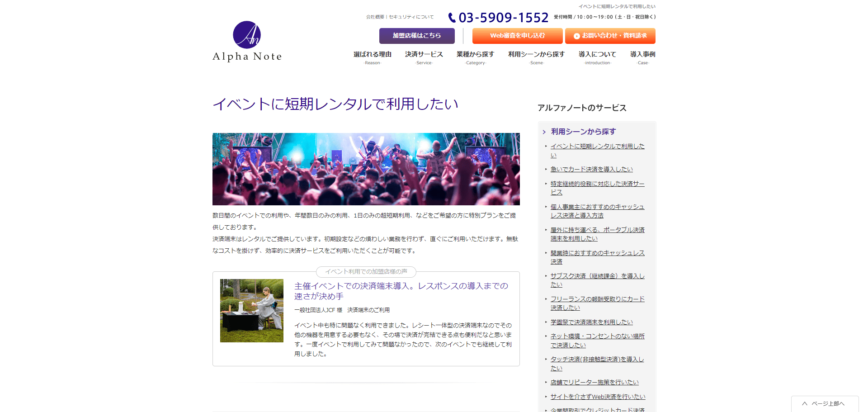Expand the 利用シーンから探す sidebar heading chevron
The image size is (868, 412).
544,132
